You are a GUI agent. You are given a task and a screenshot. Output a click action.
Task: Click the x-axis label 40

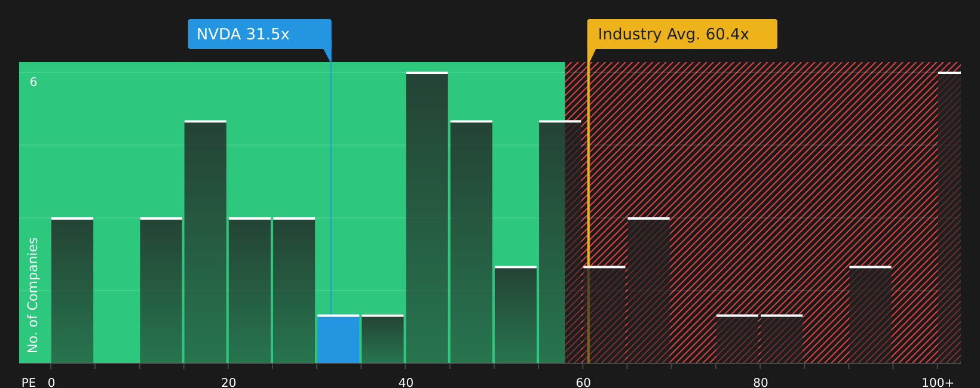point(406,383)
